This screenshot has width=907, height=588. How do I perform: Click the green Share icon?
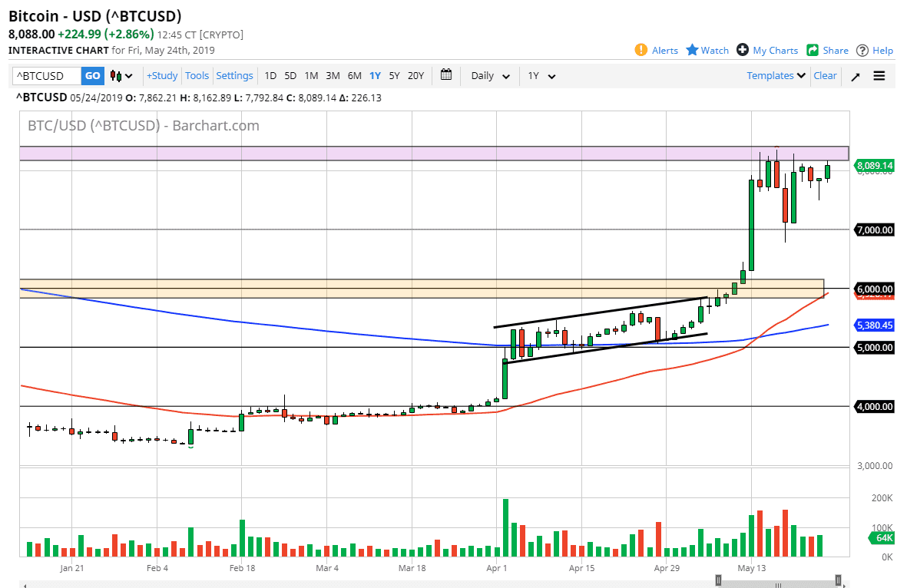(x=813, y=50)
